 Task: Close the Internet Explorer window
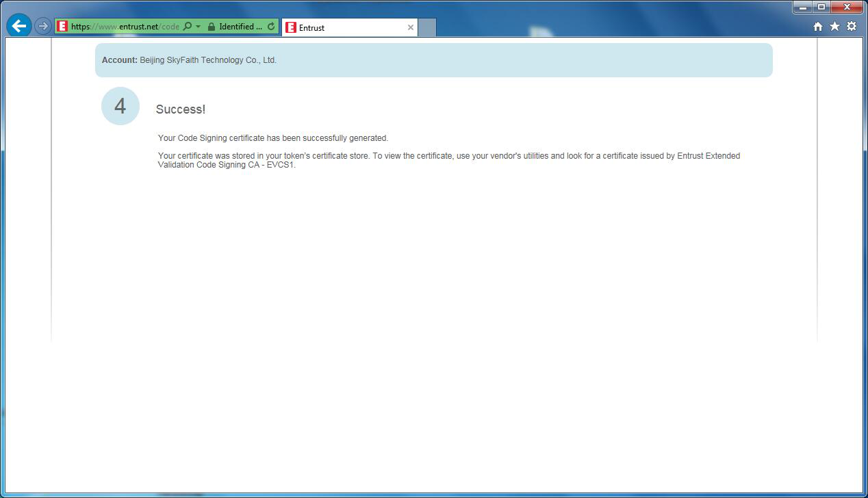[x=847, y=8]
